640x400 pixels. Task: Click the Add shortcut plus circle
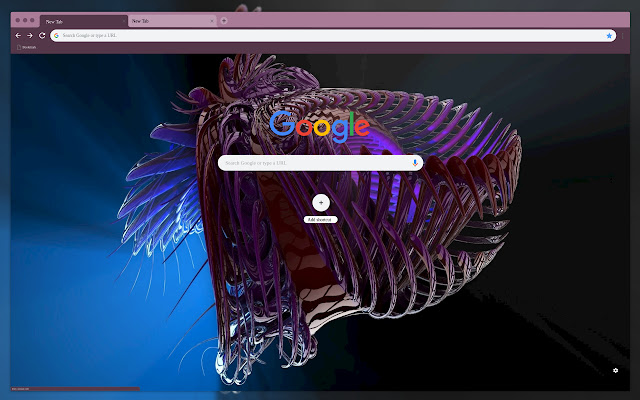click(321, 203)
